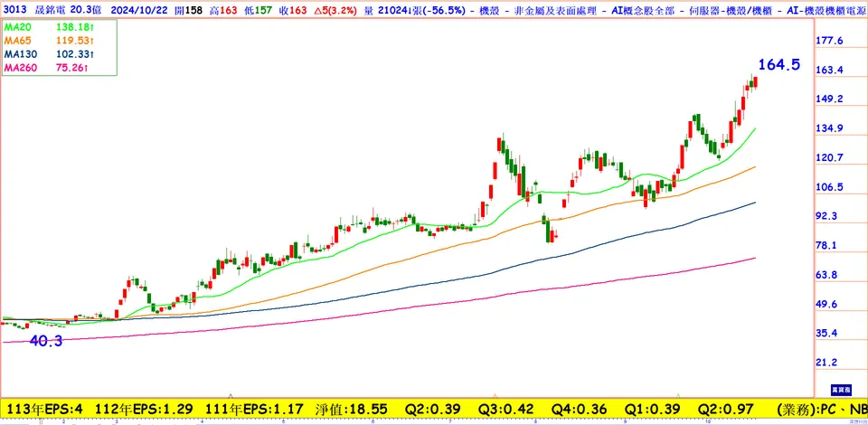Viewport: 868px width, 425px height.
Task: Click the 149.2 price axis label
Action: [x=829, y=99]
